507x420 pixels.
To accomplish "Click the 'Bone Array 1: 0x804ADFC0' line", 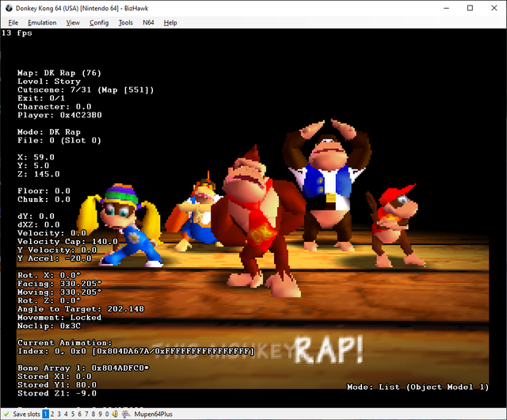I will tap(83, 368).
